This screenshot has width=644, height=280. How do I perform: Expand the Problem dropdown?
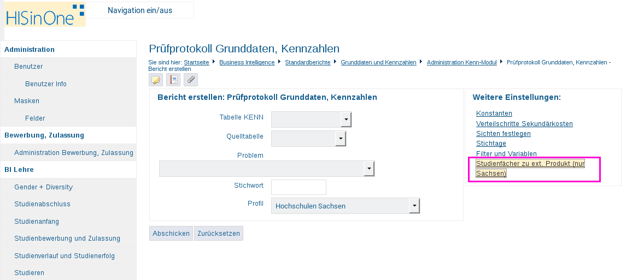(370, 169)
